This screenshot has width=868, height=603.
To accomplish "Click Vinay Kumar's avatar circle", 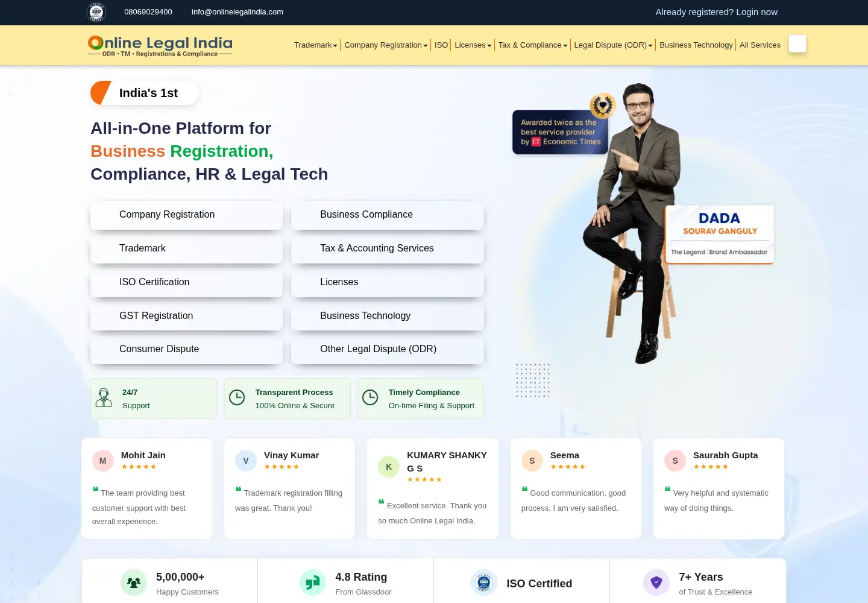I will coord(246,461).
